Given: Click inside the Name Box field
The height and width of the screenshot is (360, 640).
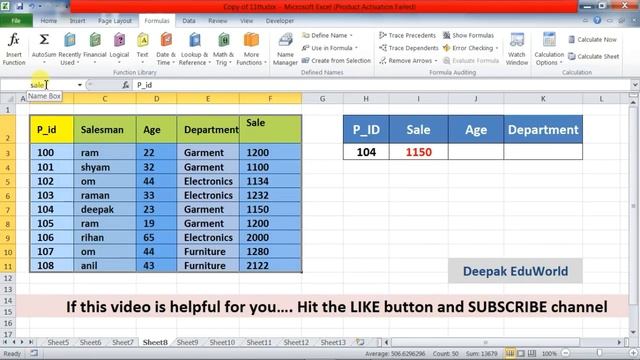Looking at the screenshot, I should (x=39, y=85).
